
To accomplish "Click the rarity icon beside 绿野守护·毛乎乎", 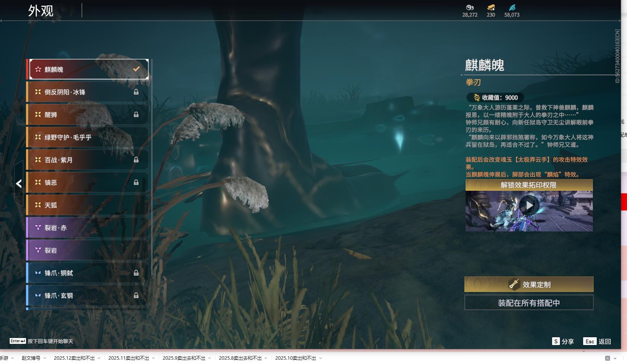I will (38, 137).
